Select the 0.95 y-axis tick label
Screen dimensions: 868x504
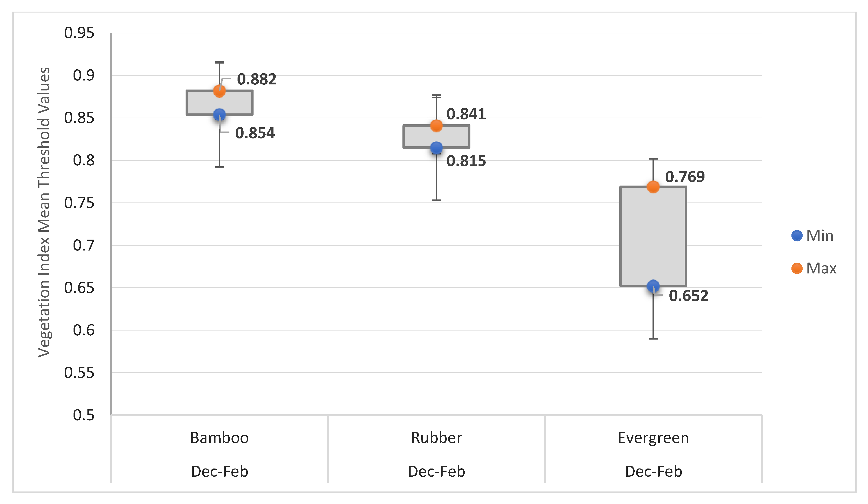point(79,33)
